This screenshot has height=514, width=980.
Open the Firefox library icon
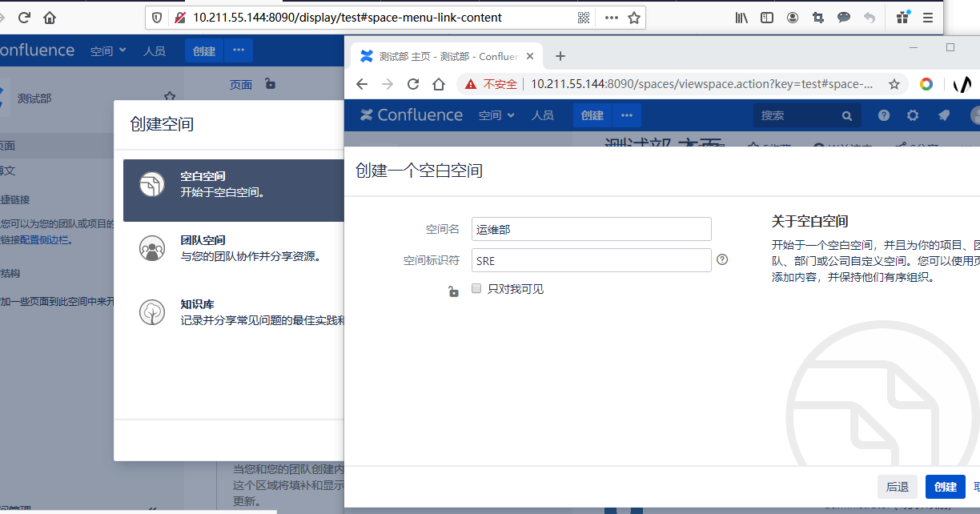pos(741,18)
